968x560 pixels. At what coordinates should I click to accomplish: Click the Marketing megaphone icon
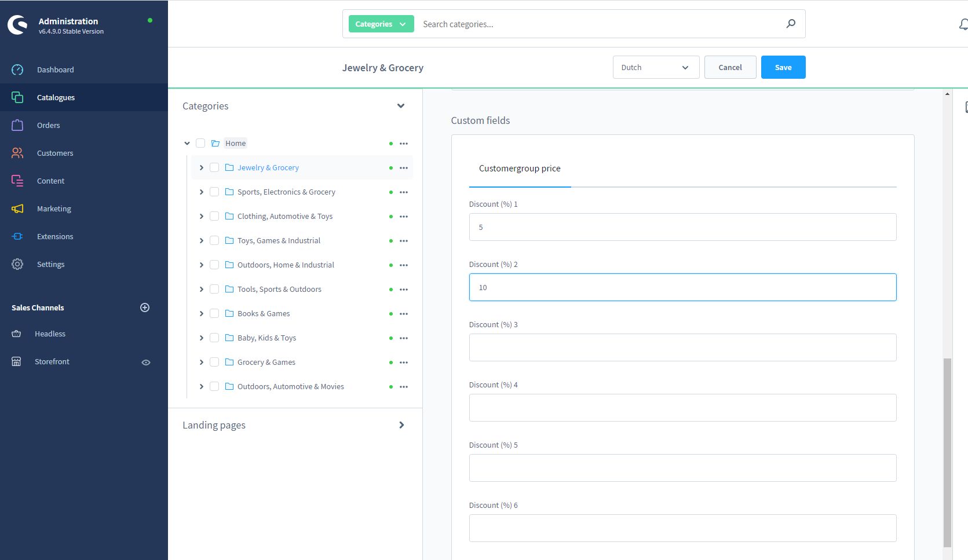[x=17, y=208]
